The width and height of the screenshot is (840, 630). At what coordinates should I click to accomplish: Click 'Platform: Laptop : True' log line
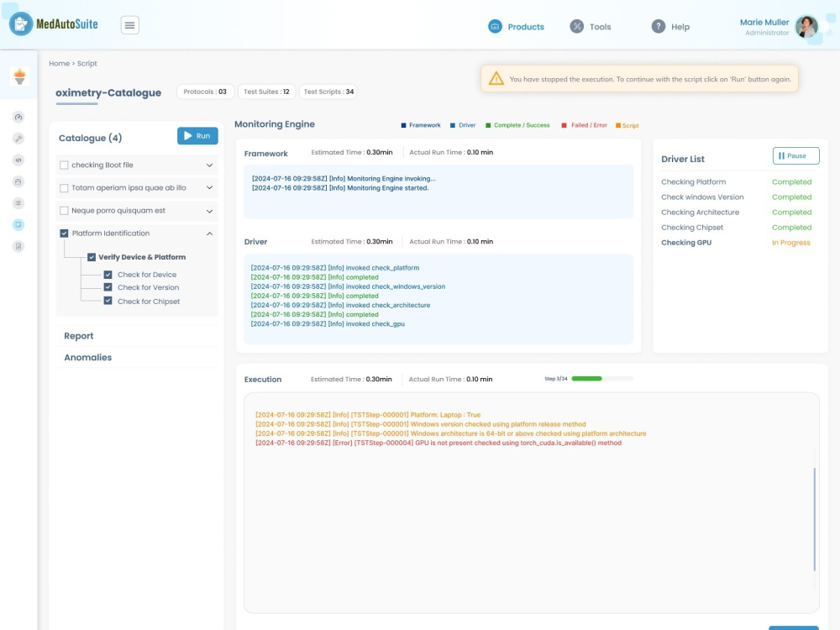point(368,415)
